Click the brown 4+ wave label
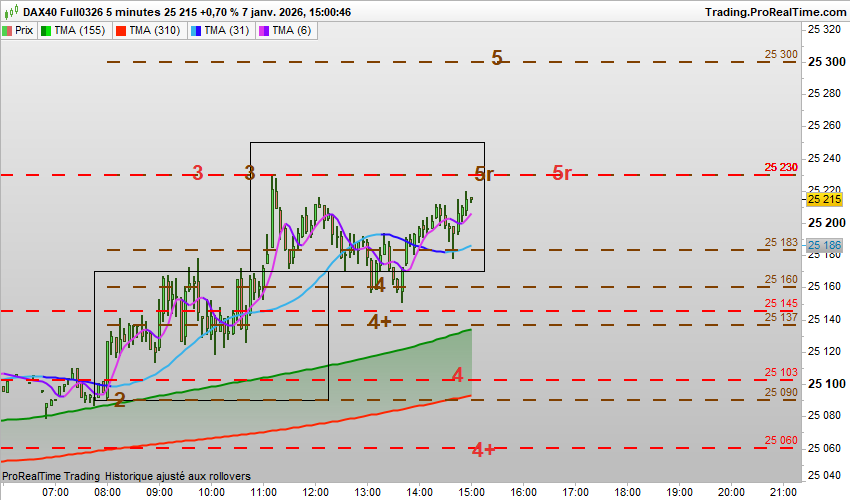 click(379, 322)
